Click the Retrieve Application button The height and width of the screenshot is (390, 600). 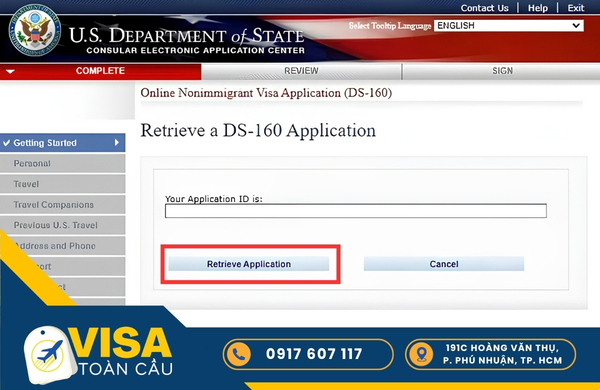pyautogui.click(x=249, y=264)
